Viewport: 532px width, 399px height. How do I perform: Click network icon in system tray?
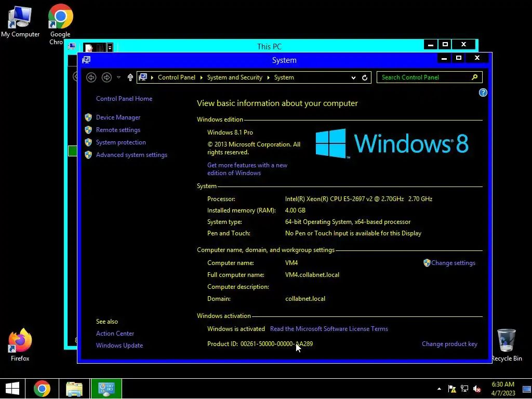click(464, 389)
